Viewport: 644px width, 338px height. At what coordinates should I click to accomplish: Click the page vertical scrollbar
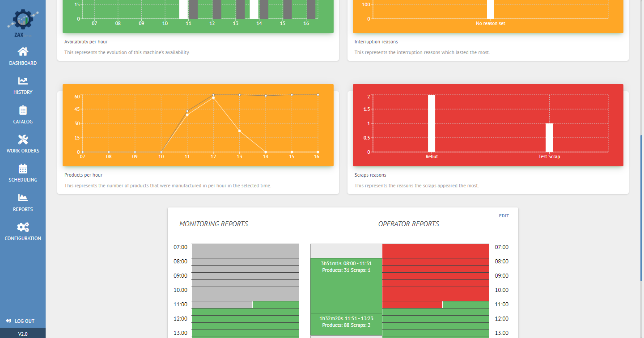coord(641,208)
